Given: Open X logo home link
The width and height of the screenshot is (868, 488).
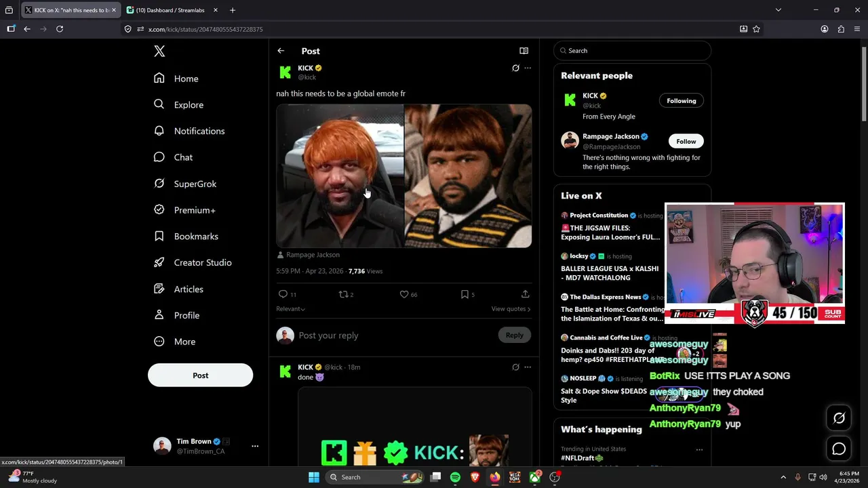Looking at the screenshot, I should pos(159,52).
